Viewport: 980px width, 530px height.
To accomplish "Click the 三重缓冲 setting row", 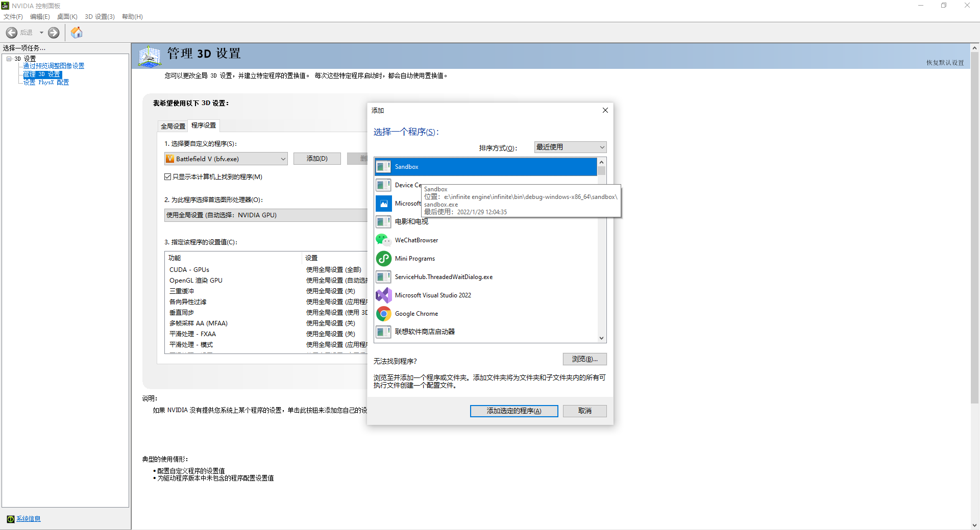I will pyautogui.click(x=267, y=291).
